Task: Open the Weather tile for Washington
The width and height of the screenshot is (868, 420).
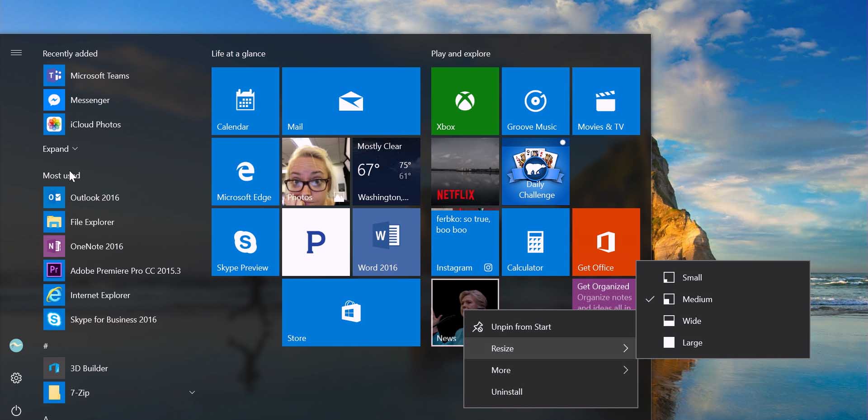Action: tap(387, 172)
